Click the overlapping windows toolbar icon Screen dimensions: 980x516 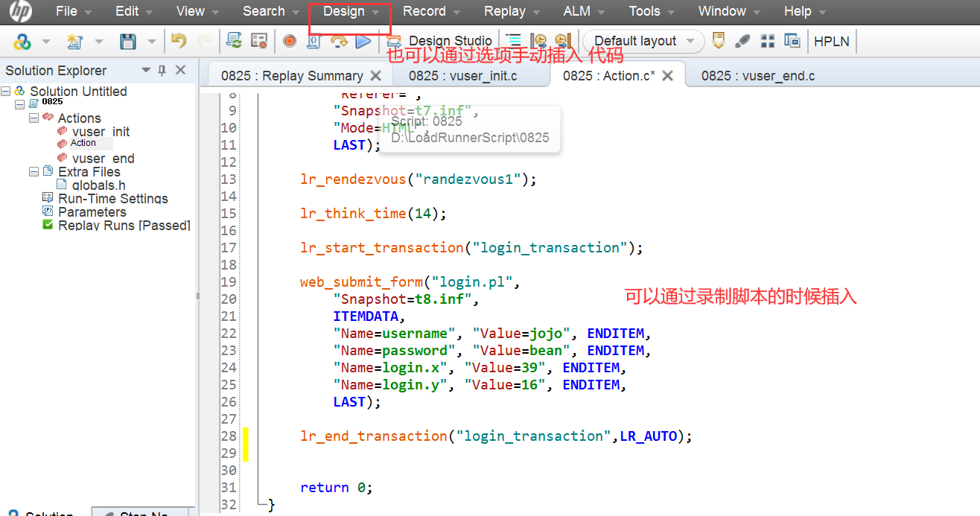click(792, 41)
